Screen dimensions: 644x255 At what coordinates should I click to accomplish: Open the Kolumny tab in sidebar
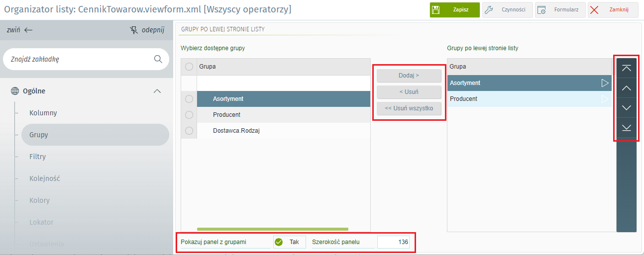pyautogui.click(x=43, y=113)
